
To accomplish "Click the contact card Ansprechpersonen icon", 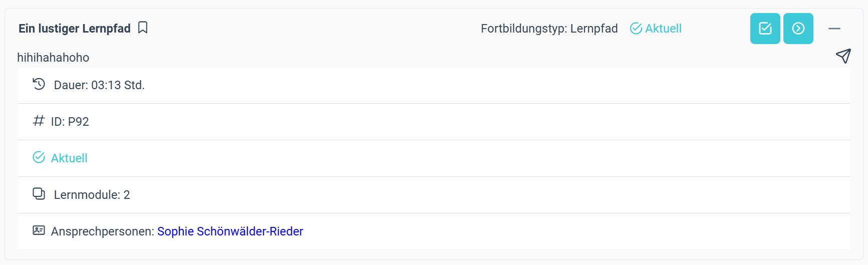I will (x=39, y=230).
